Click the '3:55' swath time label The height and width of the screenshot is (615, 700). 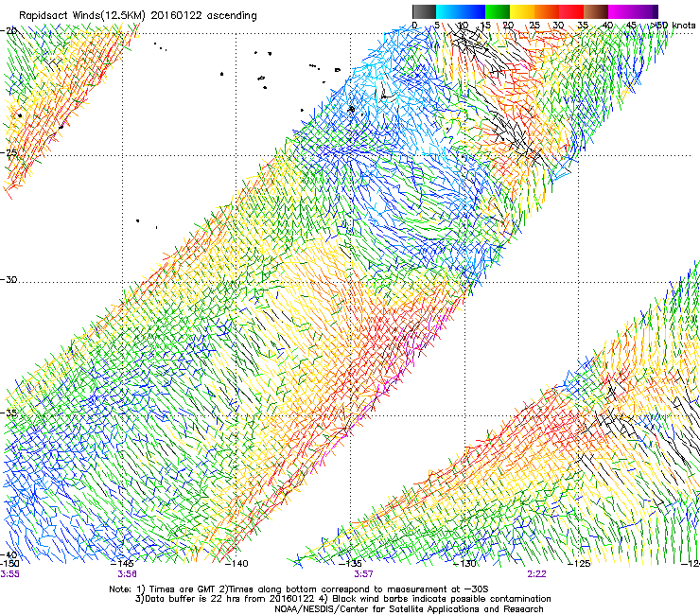(9, 574)
